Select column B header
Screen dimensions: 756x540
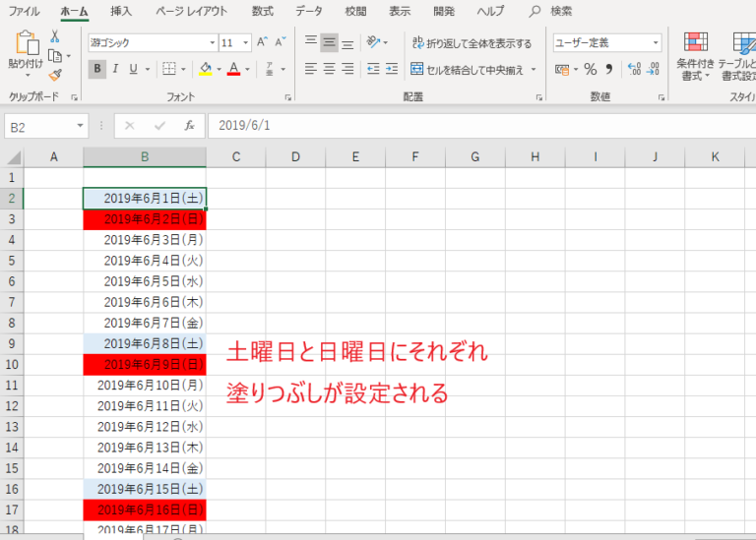point(145,157)
